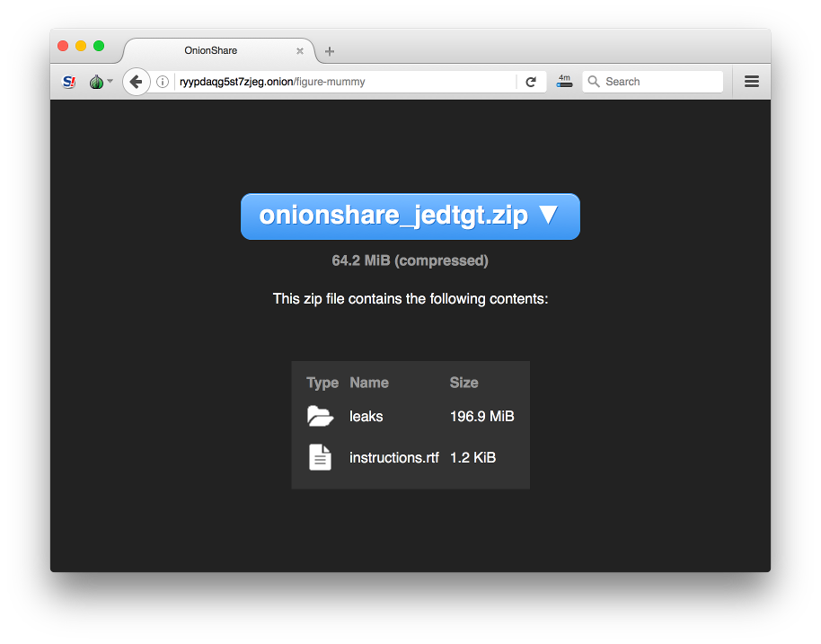Click the magnifier icon in search box

point(594,82)
